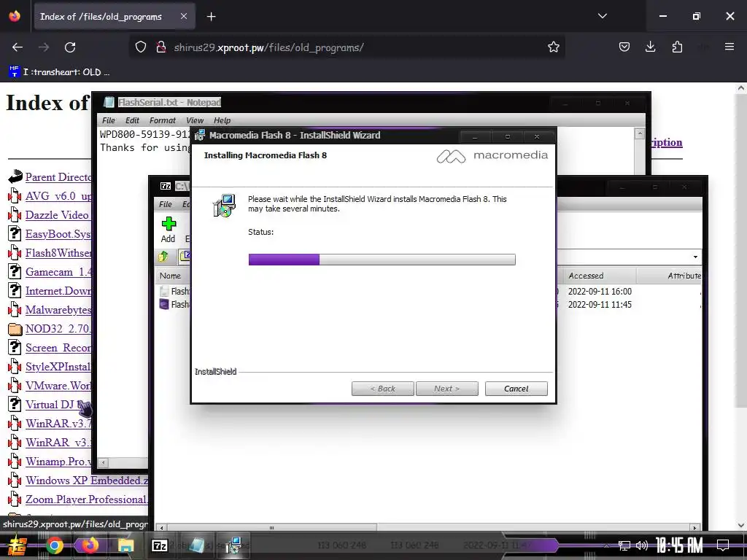Click Cancel in the InstallShield Wizard

point(516,389)
